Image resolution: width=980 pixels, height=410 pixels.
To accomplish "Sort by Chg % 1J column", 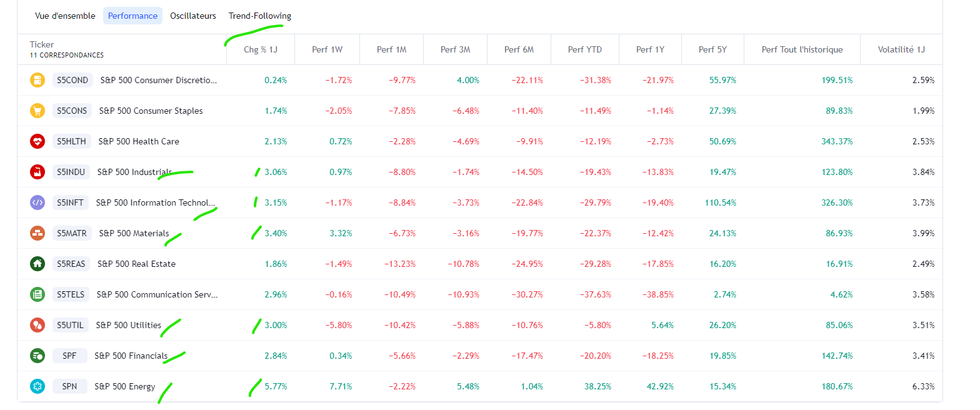I will [261, 49].
